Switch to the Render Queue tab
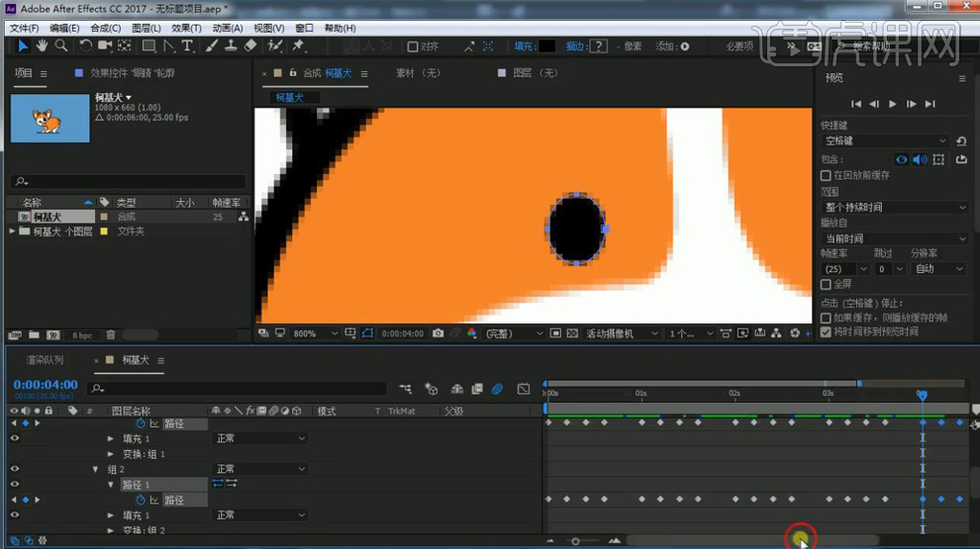This screenshot has width=980, height=549. click(x=45, y=360)
